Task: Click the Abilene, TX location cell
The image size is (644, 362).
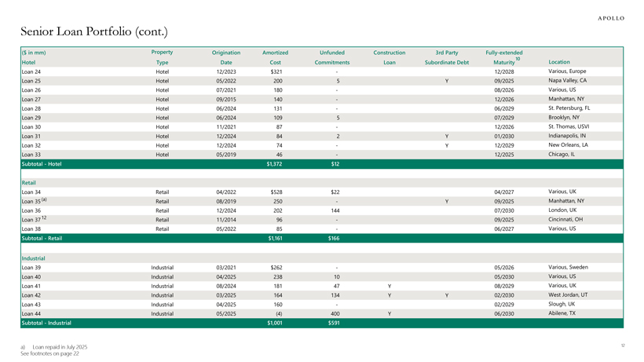Action: [x=562, y=313]
